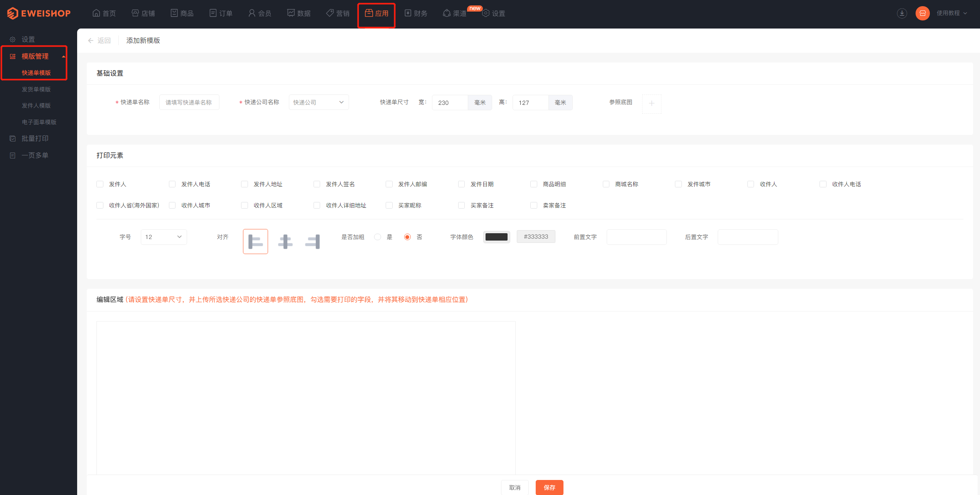Click the 后置文字 input field

tap(748, 237)
